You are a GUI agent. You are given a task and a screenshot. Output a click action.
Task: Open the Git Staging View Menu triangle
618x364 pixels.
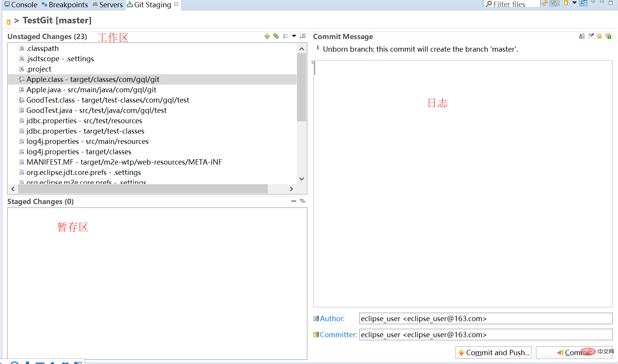click(593, 2)
